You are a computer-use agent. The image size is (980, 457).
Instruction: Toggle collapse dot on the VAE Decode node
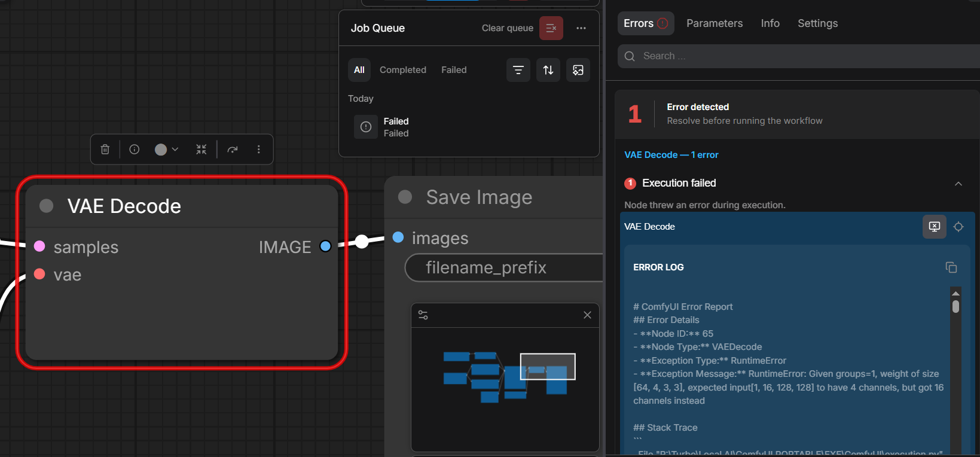46,206
